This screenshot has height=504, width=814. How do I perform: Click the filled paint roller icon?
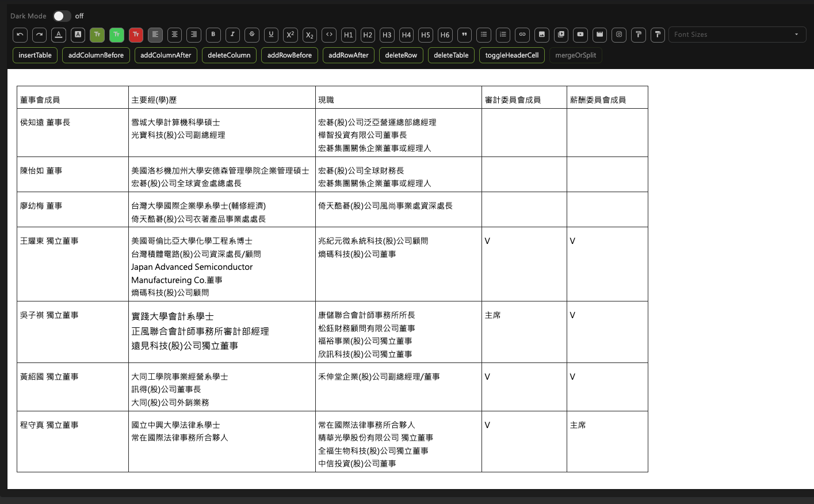click(658, 35)
